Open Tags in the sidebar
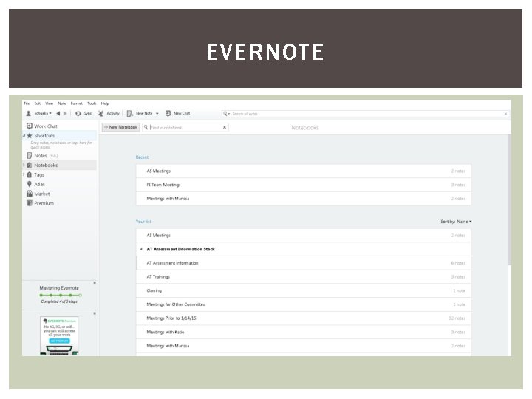Image resolution: width=532 pixels, height=399 pixels. click(35, 174)
